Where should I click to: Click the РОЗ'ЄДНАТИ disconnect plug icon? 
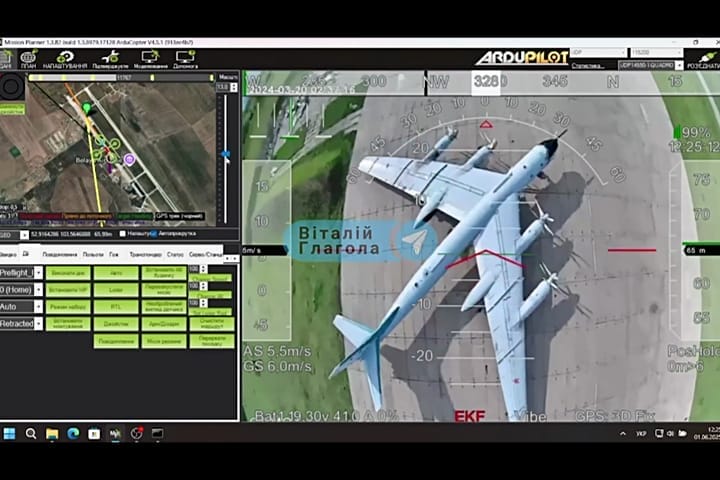705,60
